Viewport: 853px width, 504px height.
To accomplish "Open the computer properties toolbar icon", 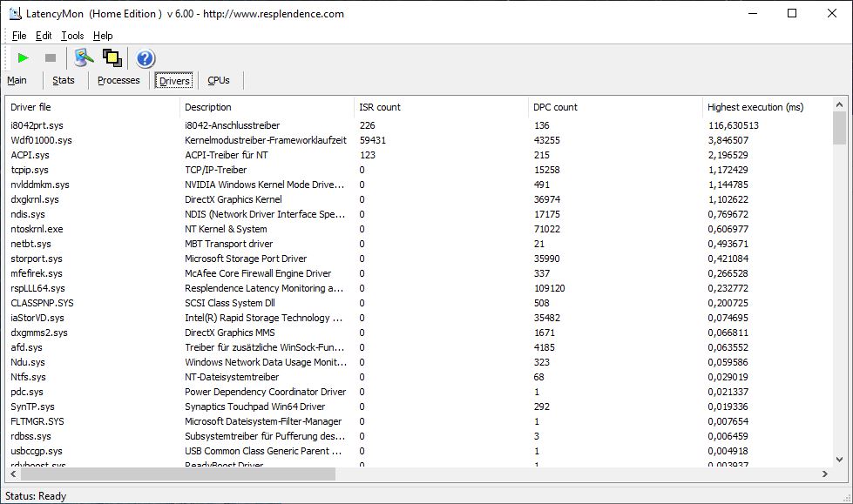I will 84,57.
